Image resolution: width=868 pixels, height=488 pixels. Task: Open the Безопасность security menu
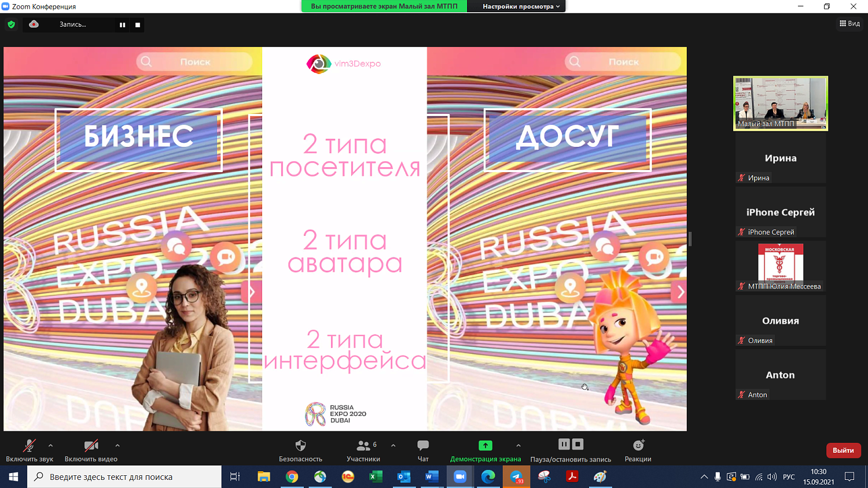pyautogui.click(x=300, y=450)
